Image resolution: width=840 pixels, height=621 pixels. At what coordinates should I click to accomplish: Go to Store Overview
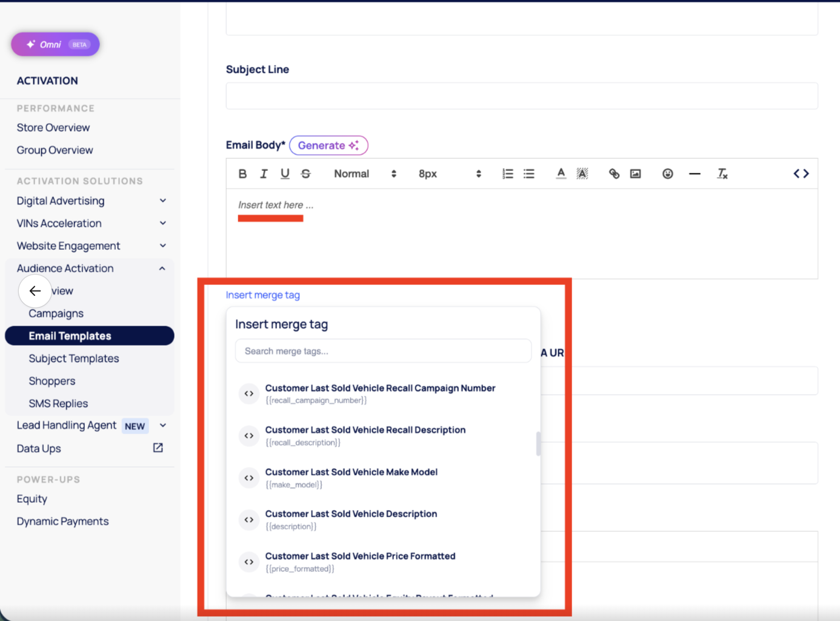coord(53,127)
